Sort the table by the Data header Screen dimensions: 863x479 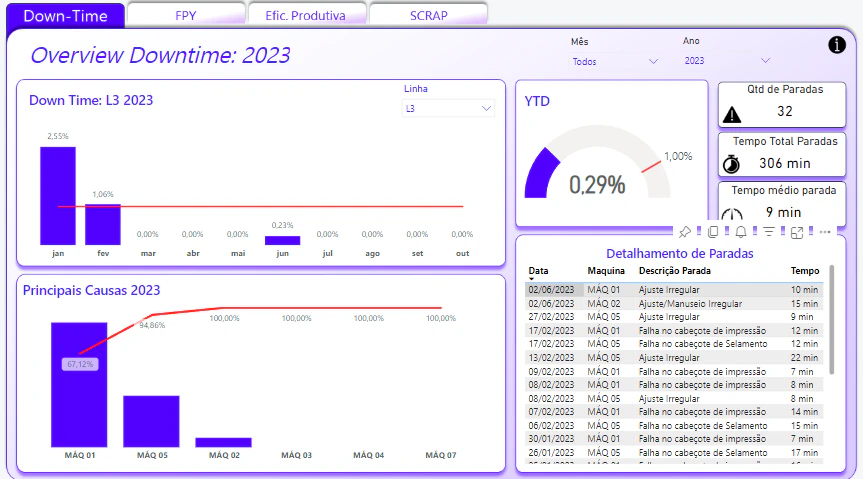538,271
